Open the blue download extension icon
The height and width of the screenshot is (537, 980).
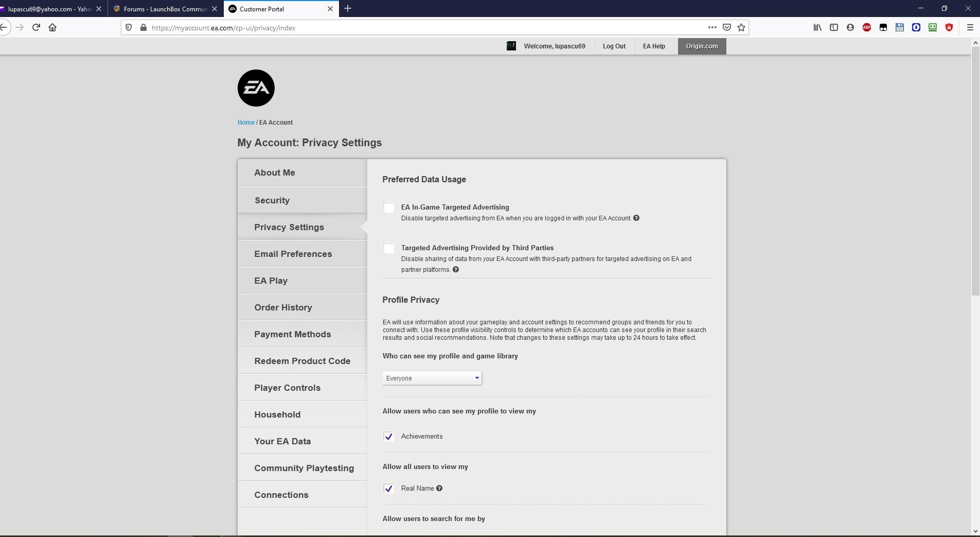[916, 28]
